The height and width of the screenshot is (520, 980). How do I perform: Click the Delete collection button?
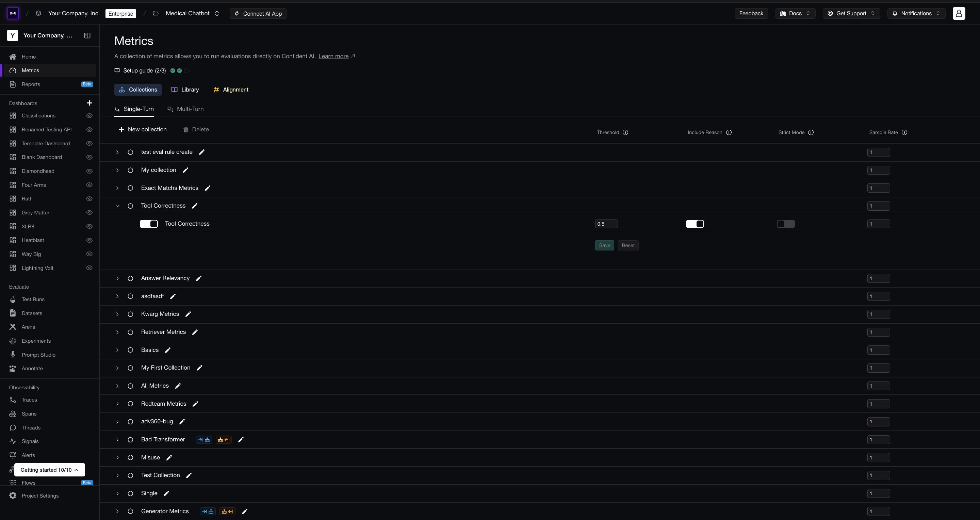pyautogui.click(x=196, y=130)
